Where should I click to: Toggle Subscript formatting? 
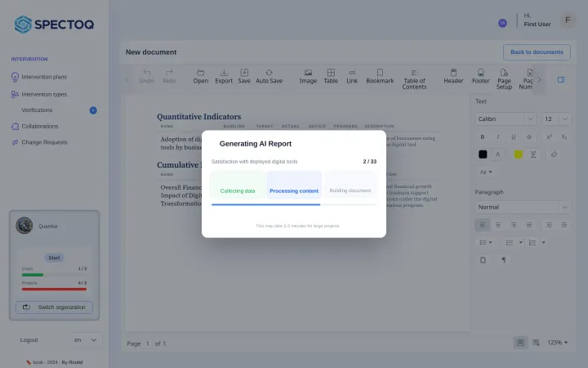pyautogui.click(x=564, y=137)
